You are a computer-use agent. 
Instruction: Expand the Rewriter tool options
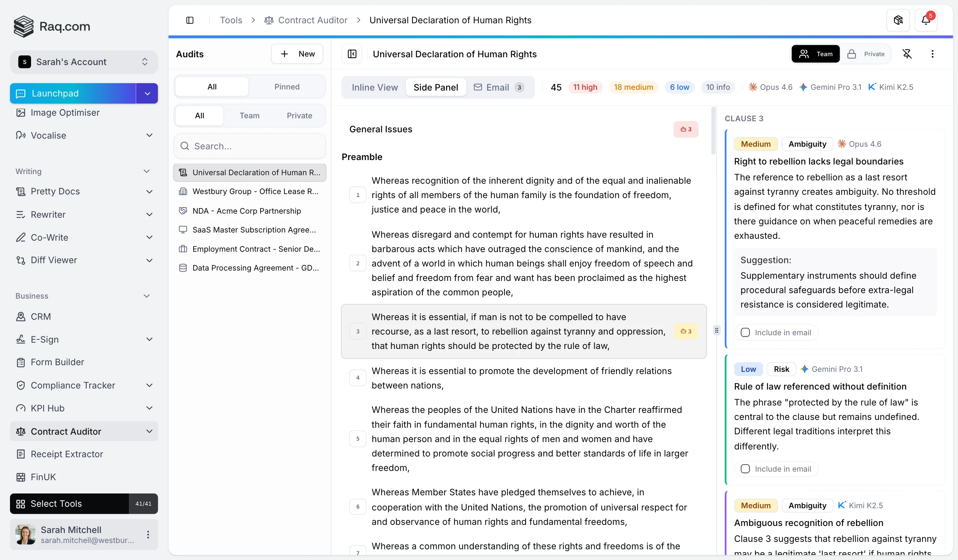pyautogui.click(x=149, y=214)
